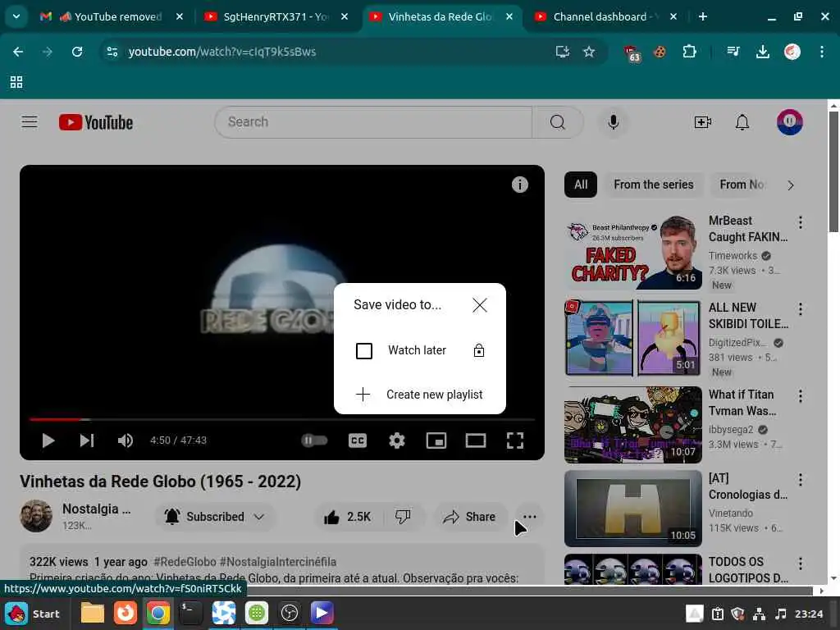840x630 pixels.
Task: Open more actions ellipsis under video
Action: click(530, 517)
